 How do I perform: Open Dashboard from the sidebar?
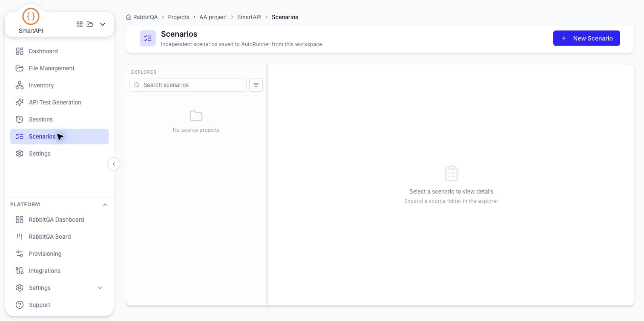pyautogui.click(x=59, y=51)
